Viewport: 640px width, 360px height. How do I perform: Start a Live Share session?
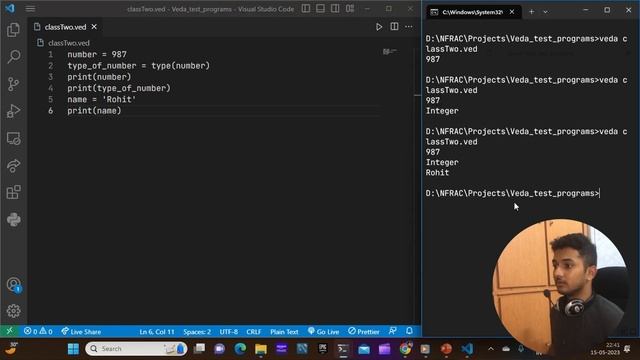81,331
